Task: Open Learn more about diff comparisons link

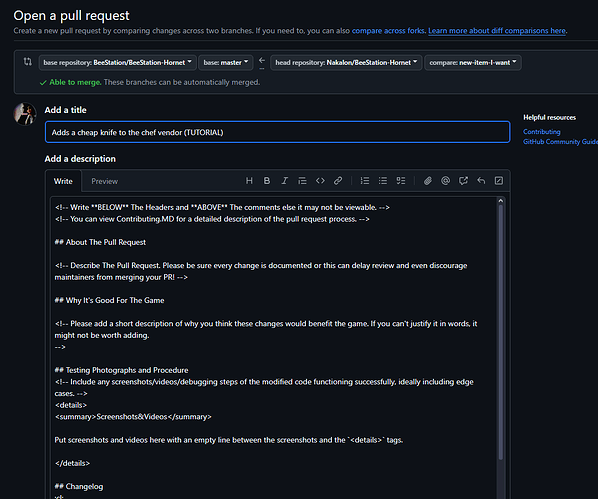Action: pyautogui.click(x=497, y=31)
